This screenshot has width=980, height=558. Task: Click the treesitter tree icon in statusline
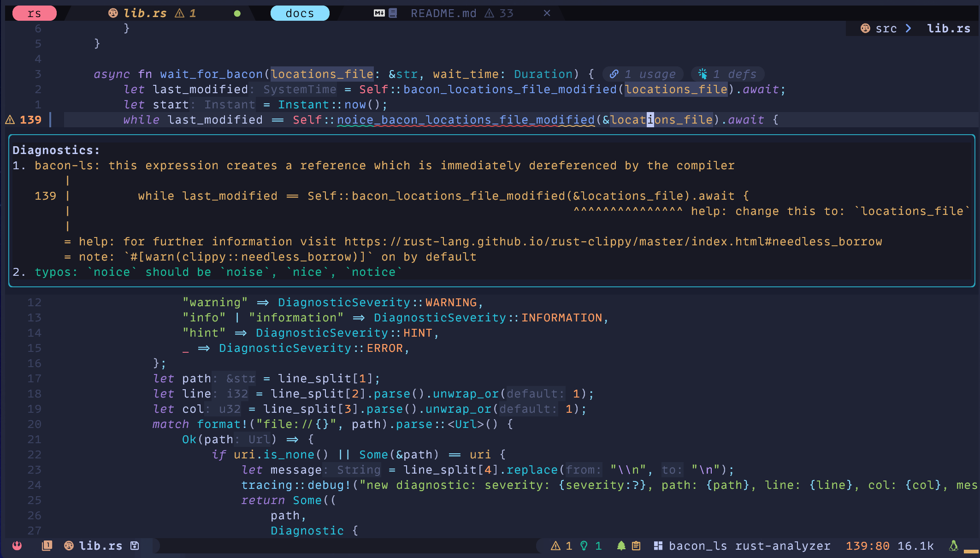(621, 546)
